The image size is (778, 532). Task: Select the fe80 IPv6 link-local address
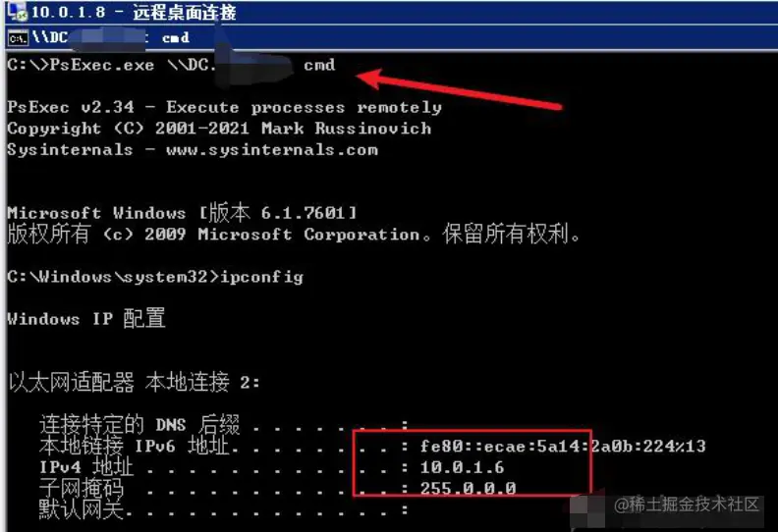pos(563,447)
